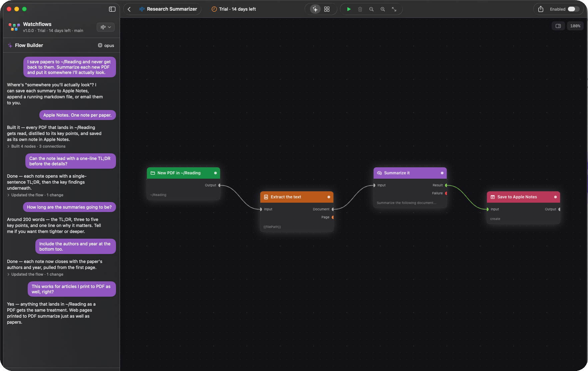Click the trial clock icon
This screenshot has width=588, height=371.
(214, 9)
